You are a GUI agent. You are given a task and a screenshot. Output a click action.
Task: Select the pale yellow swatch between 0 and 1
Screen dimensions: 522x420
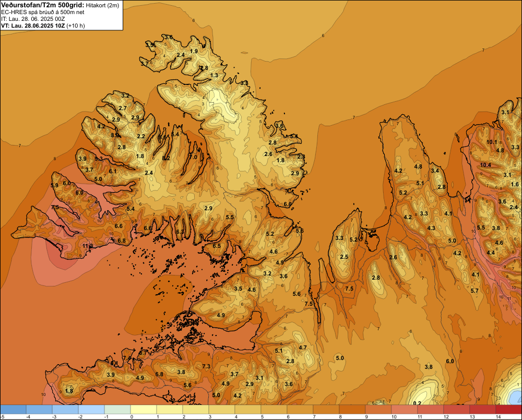pyautogui.click(x=143, y=410)
